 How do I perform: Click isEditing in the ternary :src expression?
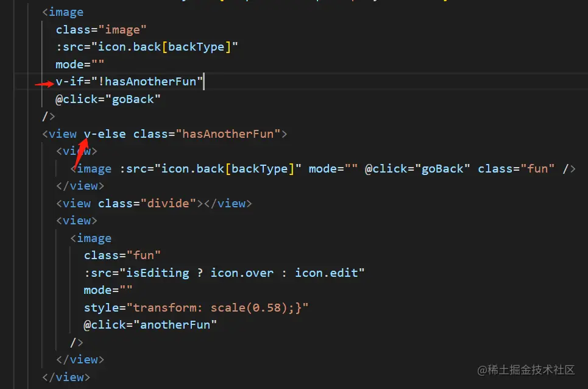tap(157, 273)
